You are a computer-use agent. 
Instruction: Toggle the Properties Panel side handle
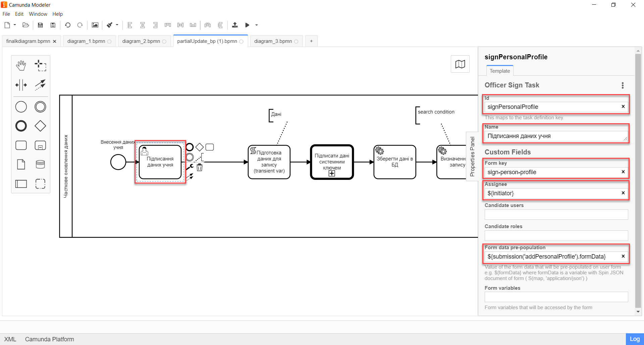point(472,156)
